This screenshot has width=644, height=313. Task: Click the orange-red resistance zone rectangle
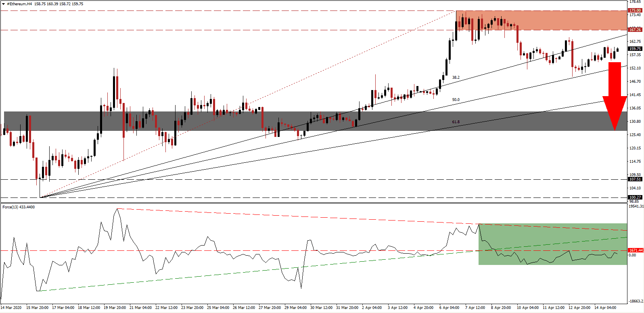[542, 20]
